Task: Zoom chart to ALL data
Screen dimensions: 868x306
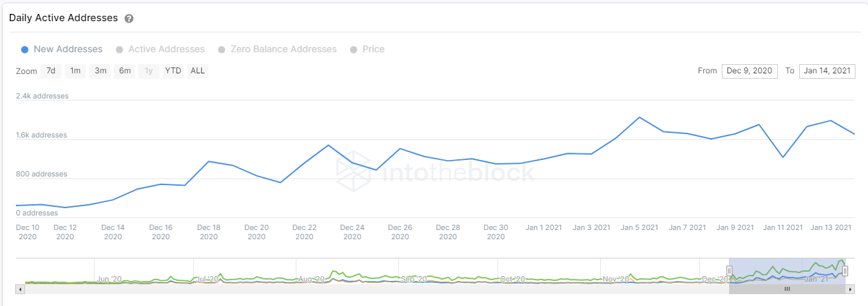Action: (197, 71)
